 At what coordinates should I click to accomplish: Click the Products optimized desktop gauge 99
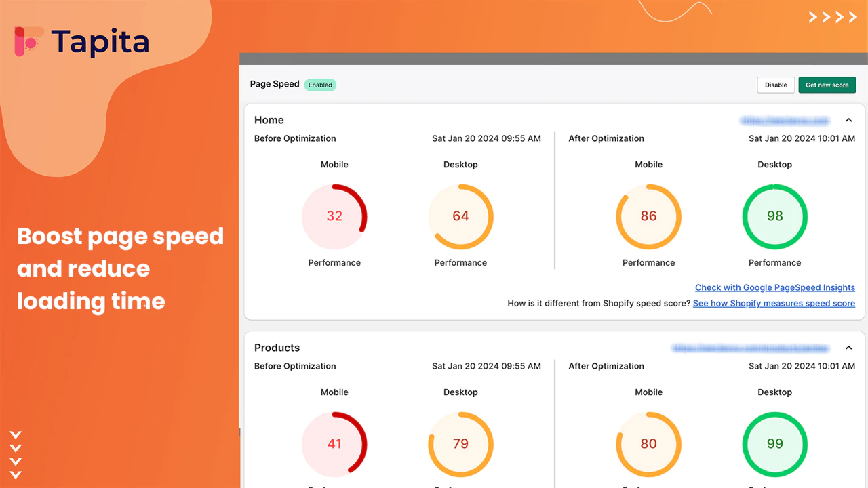click(x=774, y=444)
